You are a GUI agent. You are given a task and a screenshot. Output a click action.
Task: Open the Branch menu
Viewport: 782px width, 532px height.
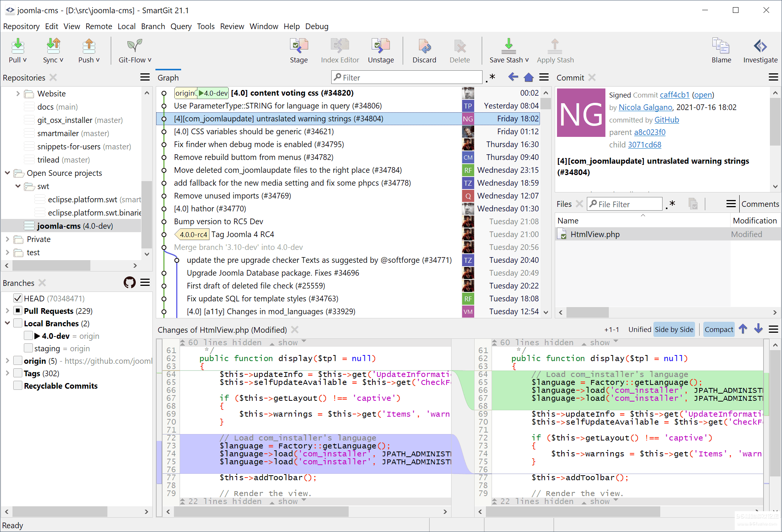[153, 26]
